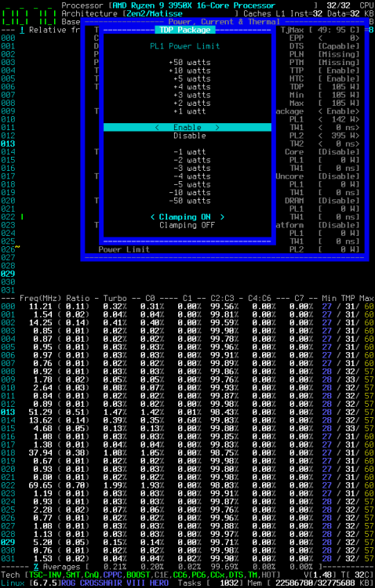375x588 pixels.
Task: Click the voltage reading V[1.48]
Action: tap(322, 575)
